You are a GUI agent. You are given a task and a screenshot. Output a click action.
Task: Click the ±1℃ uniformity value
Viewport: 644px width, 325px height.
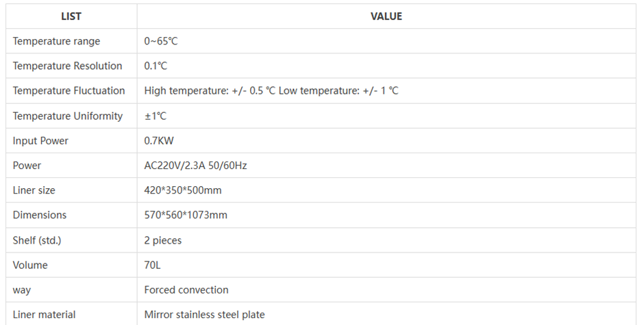pyautogui.click(x=156, y=116)
